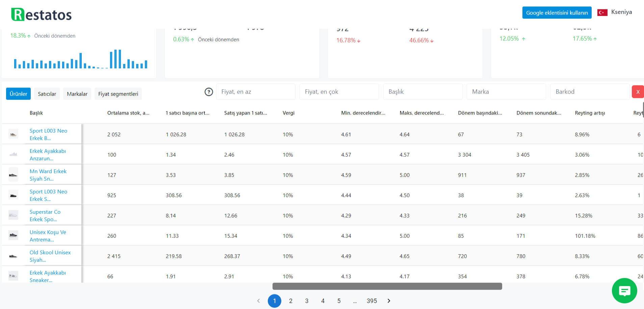This screenshot has height=309, width=644.
Task: Go to previous page arrow
Action: click(x=258, y=301)
